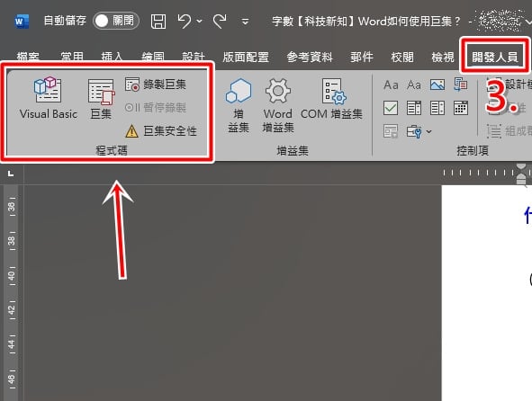The width and height of the screenshot is (532, 401).
Task: Toggle 設計模式 design mode
Action: coord(509,85)
